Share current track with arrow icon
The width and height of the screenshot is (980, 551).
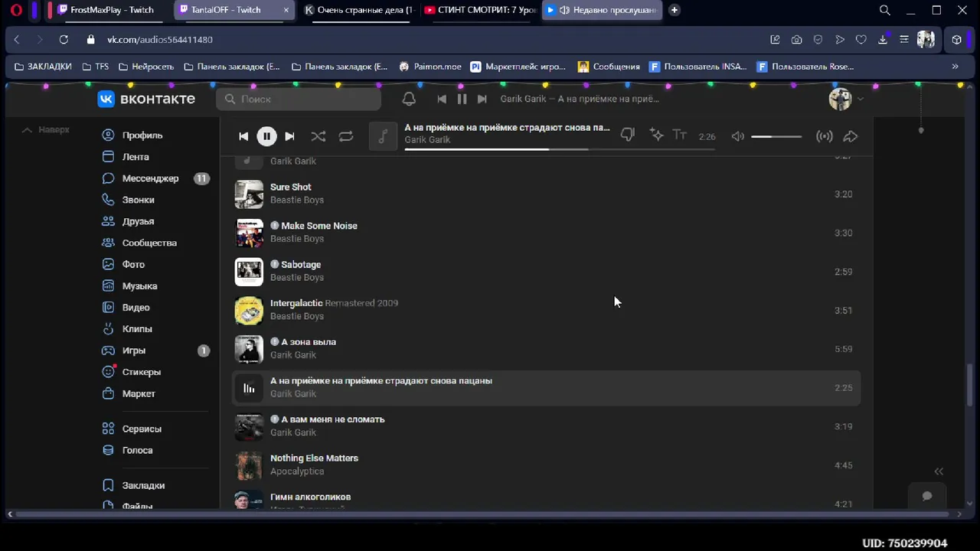[851, 136]
